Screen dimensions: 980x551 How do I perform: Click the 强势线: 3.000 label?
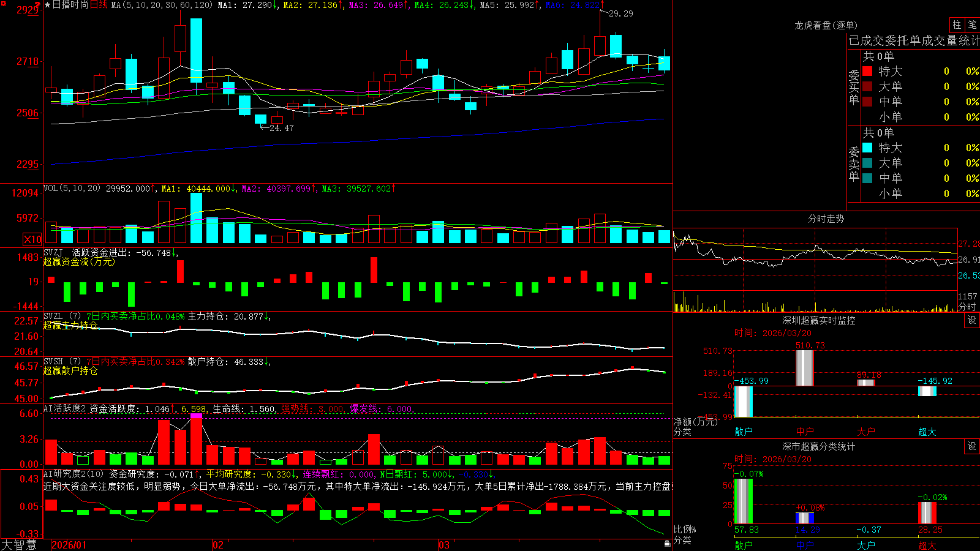tap(313, 408)
